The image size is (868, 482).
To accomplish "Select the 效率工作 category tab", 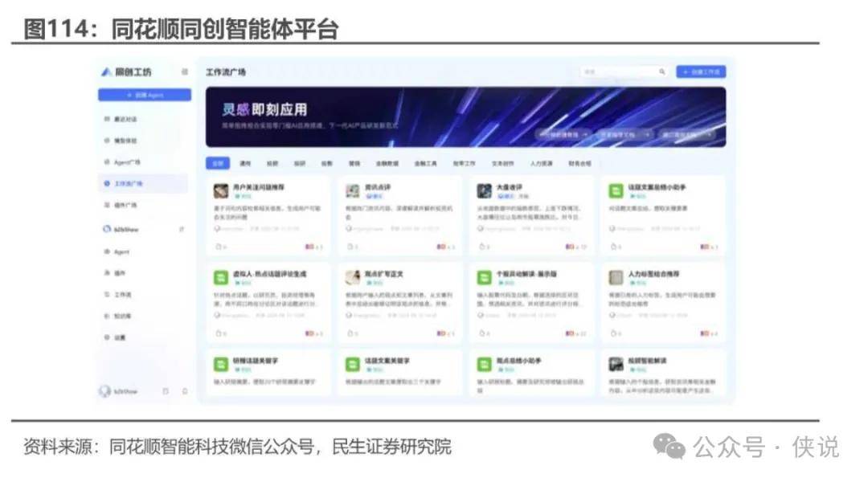I will pyautogui.click(x=464, y=163).
